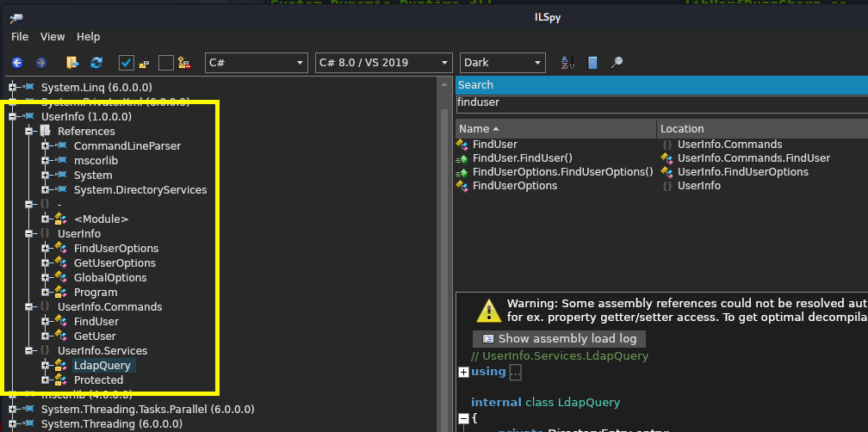This screenshot has width=868, height=432.
Task: Open search with the magnifier icon
Action: tap(617, 63)
